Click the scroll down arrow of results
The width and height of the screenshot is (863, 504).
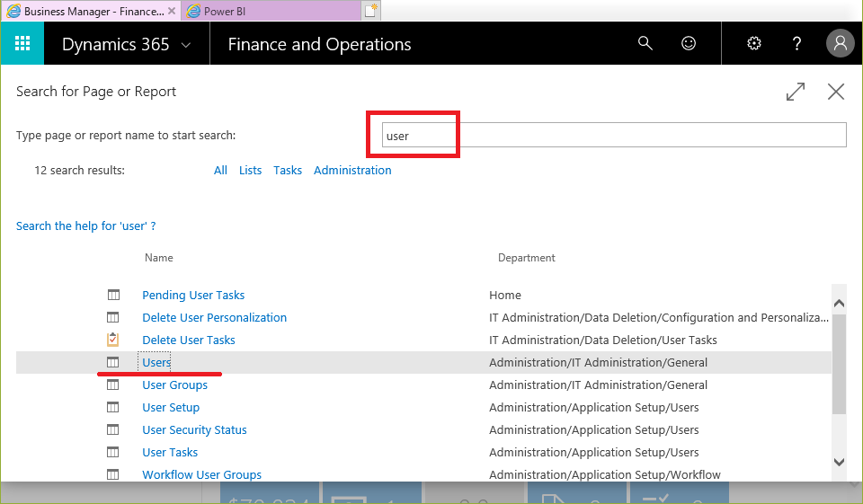pos(839,462)
